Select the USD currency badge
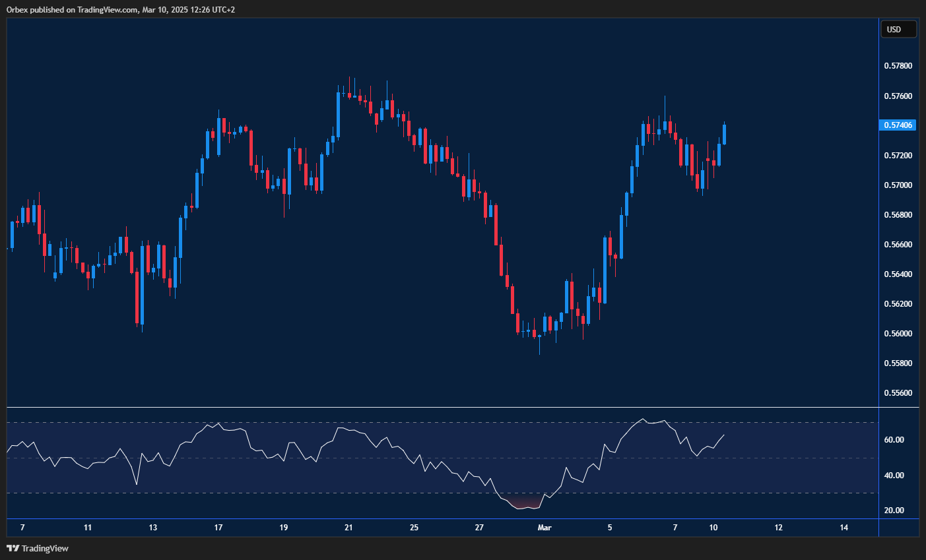Viewport: 926px width, 560px height. pos(899,28)
